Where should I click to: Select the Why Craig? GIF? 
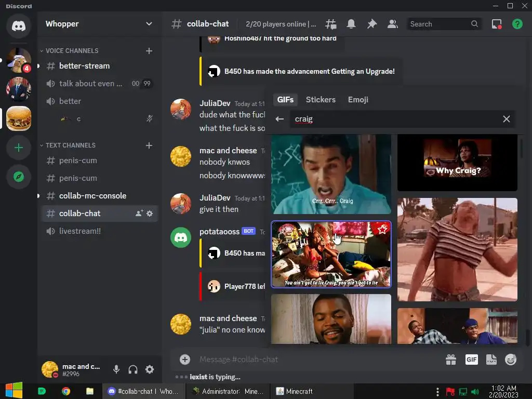point(457,163)
